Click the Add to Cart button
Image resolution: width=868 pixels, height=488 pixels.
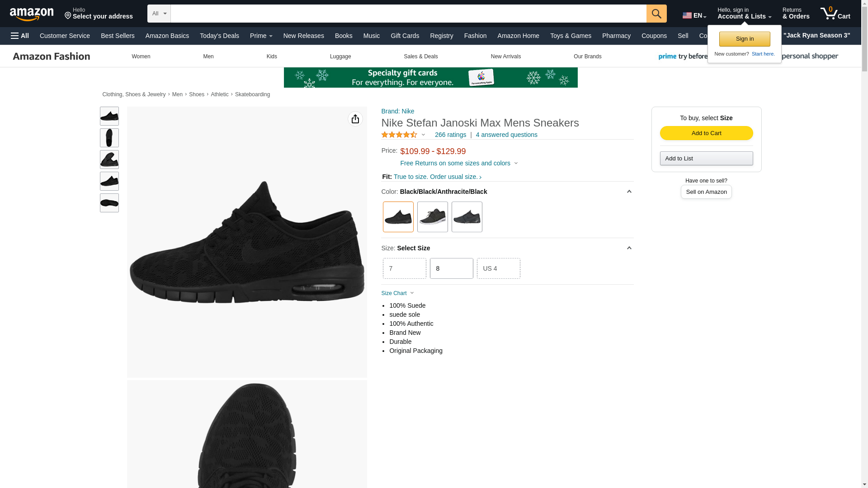(x=706, y=133)
